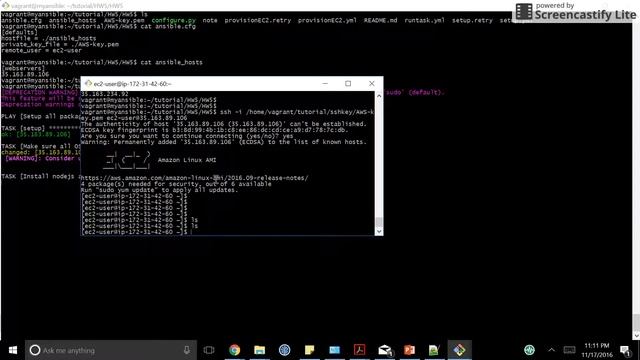
Task: Open the Mail app from the taskbar
Action: (384, 350)
